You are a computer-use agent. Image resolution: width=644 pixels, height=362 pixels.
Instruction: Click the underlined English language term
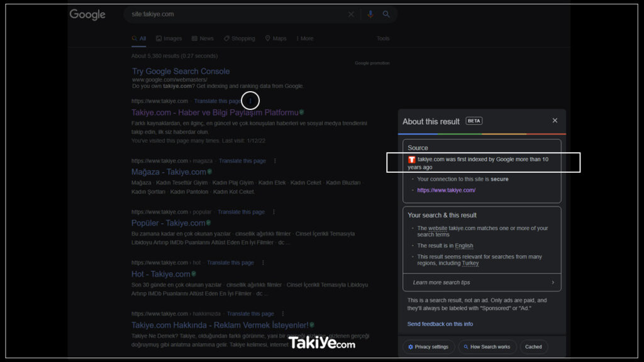(x=464, y=246)
